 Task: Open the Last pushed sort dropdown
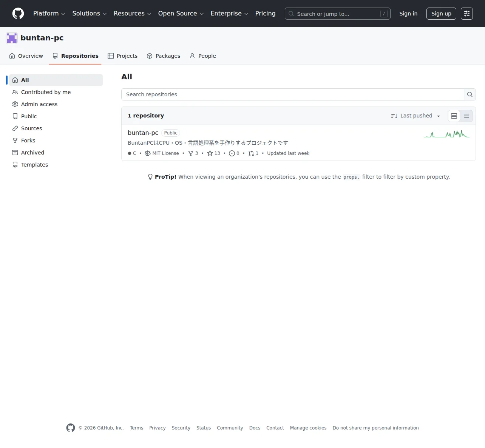(416, 116)
